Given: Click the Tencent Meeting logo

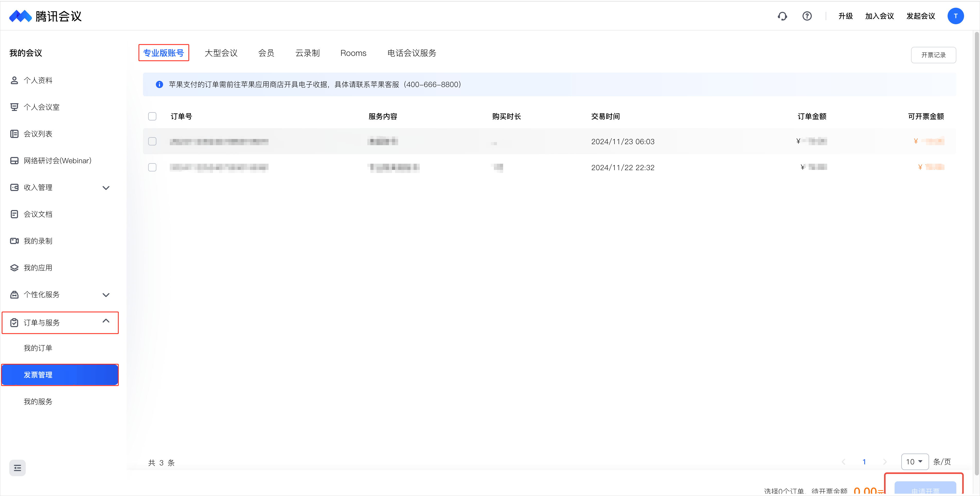Looking at the screenshot, I should tap(45, 16).
